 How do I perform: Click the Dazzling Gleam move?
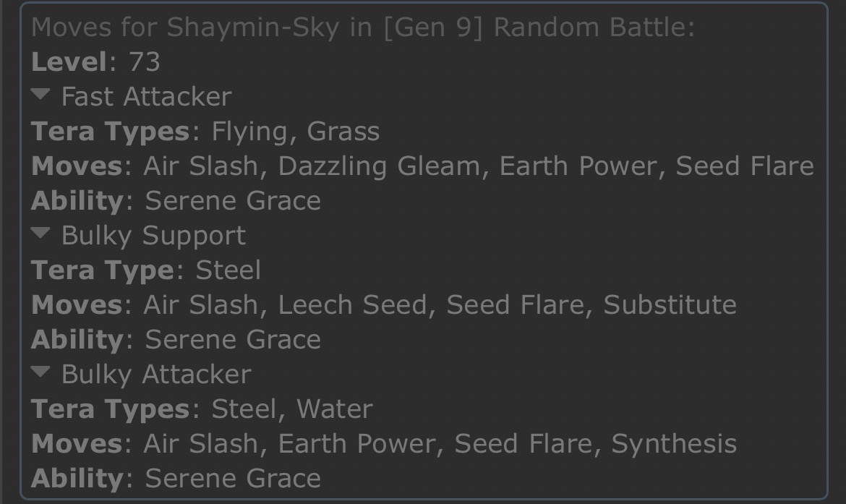[378, 166]
